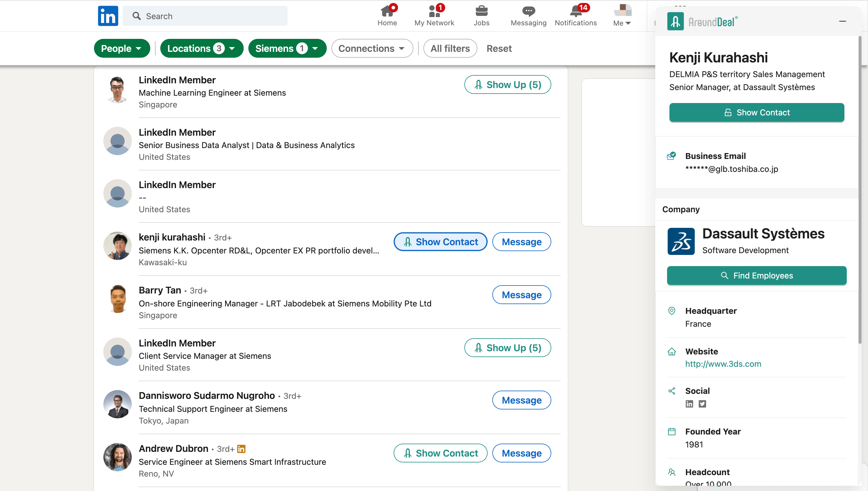Click Kenji Kurahashi name in AroundDeal panel
This screenshot has width=868, height=491.
click(718, 57)
